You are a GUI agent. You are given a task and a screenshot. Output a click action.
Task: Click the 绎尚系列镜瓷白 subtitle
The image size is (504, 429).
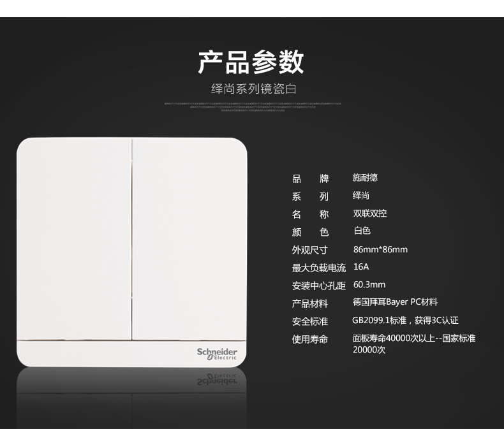tap(253, 89)
